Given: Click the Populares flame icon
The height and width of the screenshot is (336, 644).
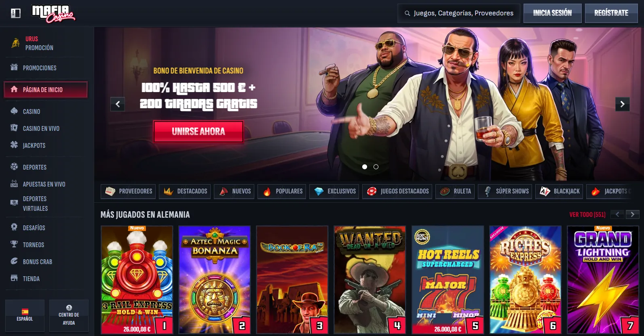Looking at the screenshot, I should tap(267, 191).
